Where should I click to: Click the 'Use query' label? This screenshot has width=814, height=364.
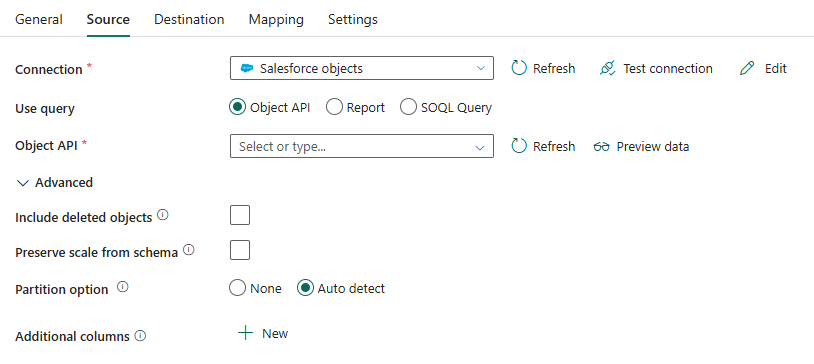click(x=45, y=109)
